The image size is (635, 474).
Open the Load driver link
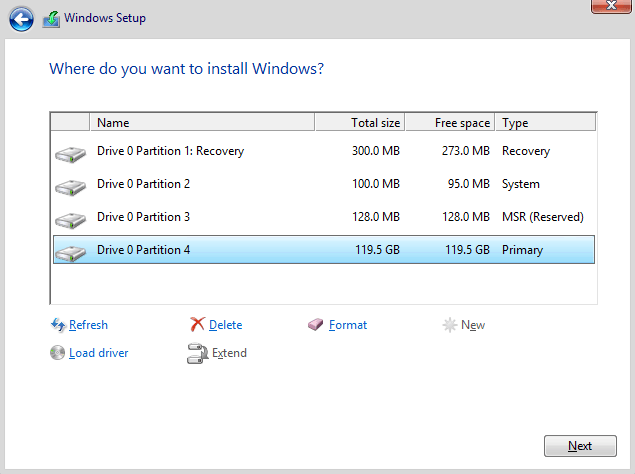pos(98,353)
